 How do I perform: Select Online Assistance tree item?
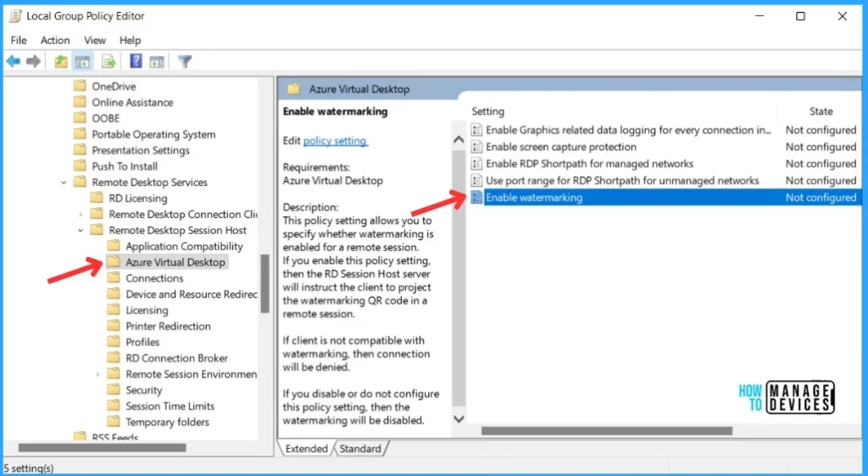pyautogui.click(x=132, y=102)
